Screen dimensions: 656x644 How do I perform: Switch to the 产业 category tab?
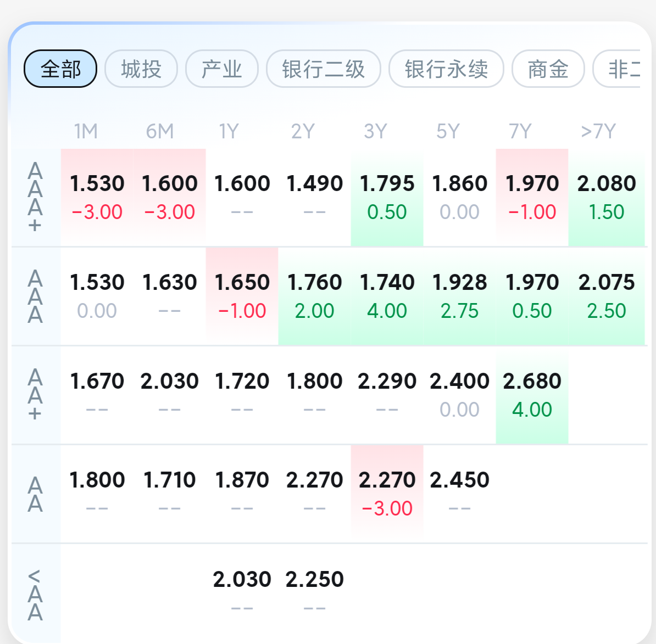(x=222, y=69)
